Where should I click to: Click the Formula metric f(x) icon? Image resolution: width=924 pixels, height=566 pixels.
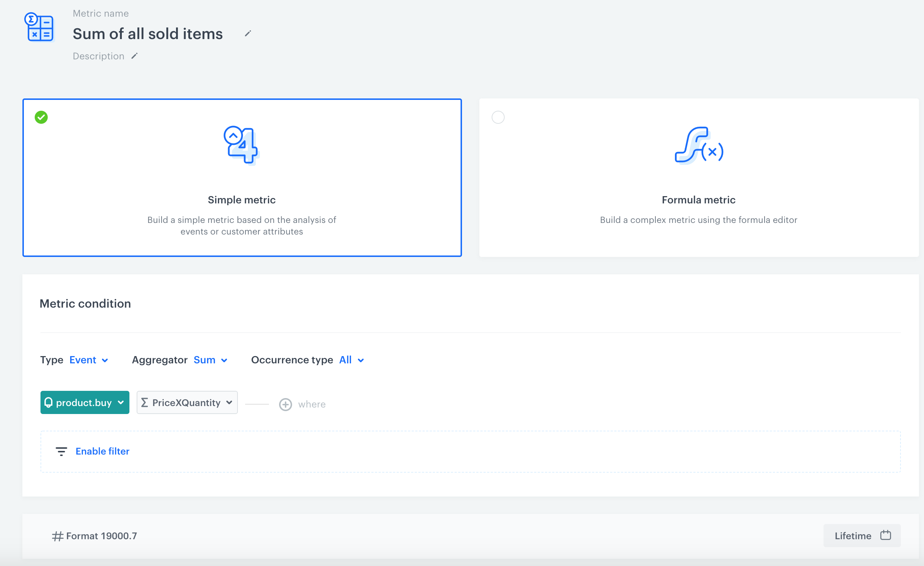698,145
